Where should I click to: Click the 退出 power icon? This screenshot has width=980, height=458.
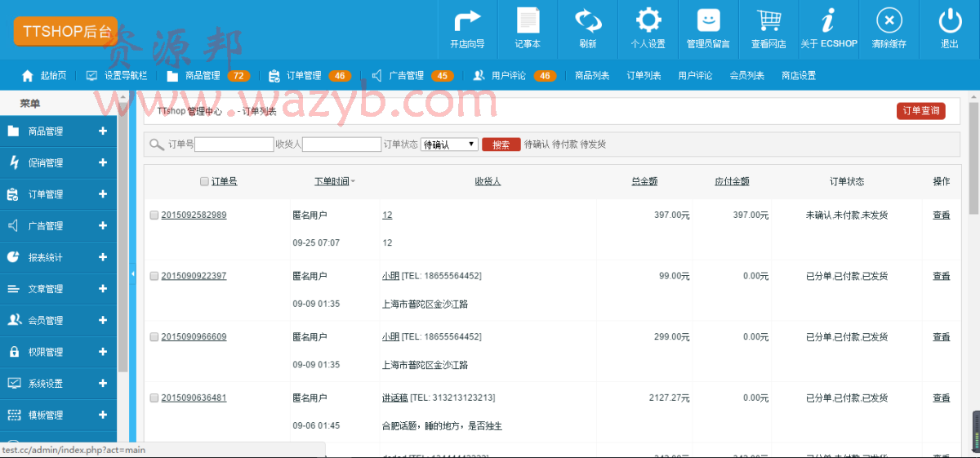(950, 20)
